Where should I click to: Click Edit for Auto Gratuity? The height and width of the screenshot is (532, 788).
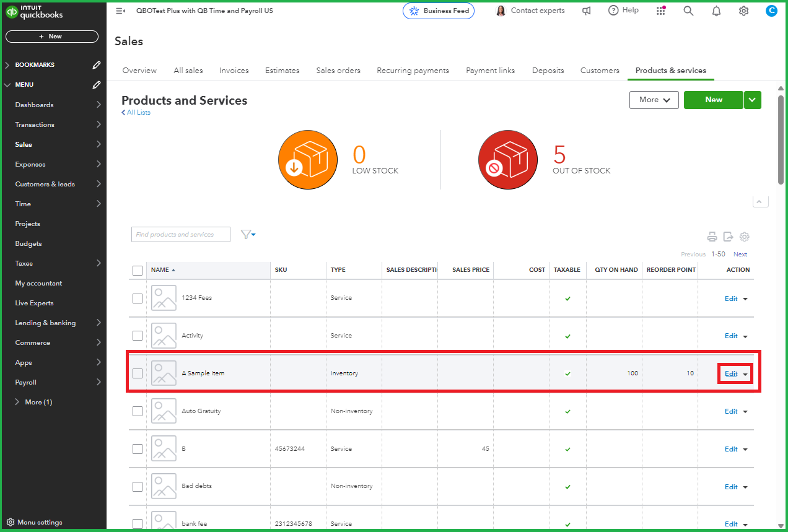tap(731, 411)
